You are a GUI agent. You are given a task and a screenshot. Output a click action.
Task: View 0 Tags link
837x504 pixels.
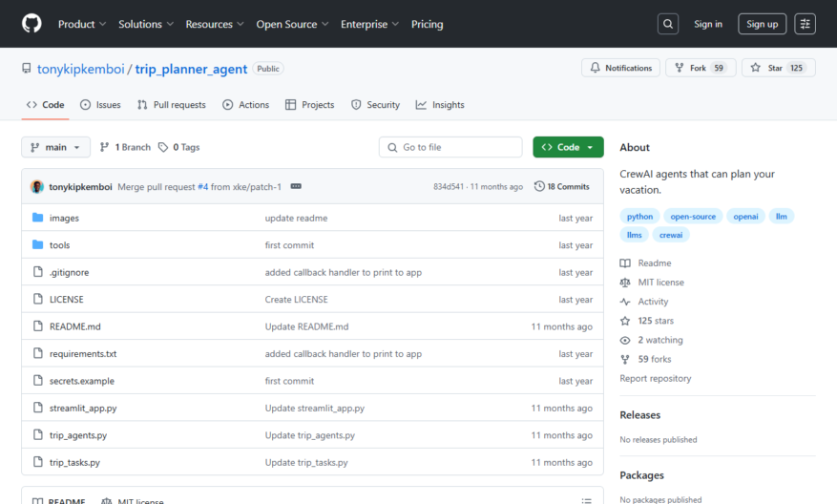178,147
